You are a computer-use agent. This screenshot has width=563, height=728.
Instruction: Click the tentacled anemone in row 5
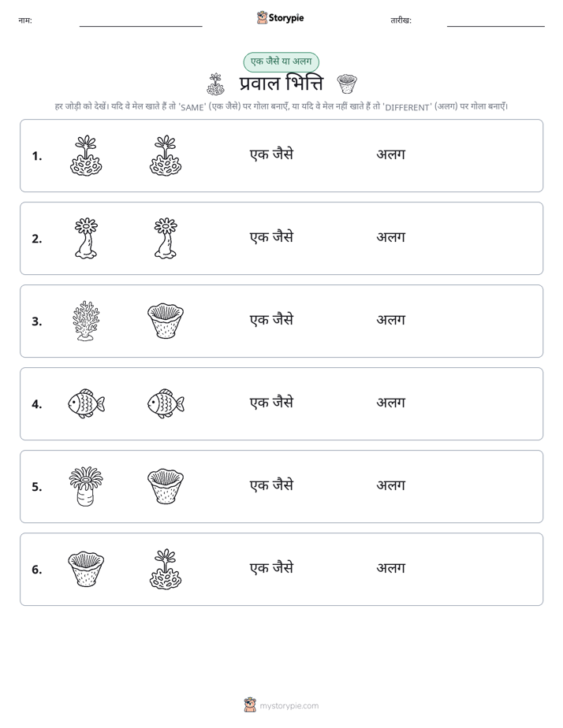pyautogui.click(x=86, y=486)
